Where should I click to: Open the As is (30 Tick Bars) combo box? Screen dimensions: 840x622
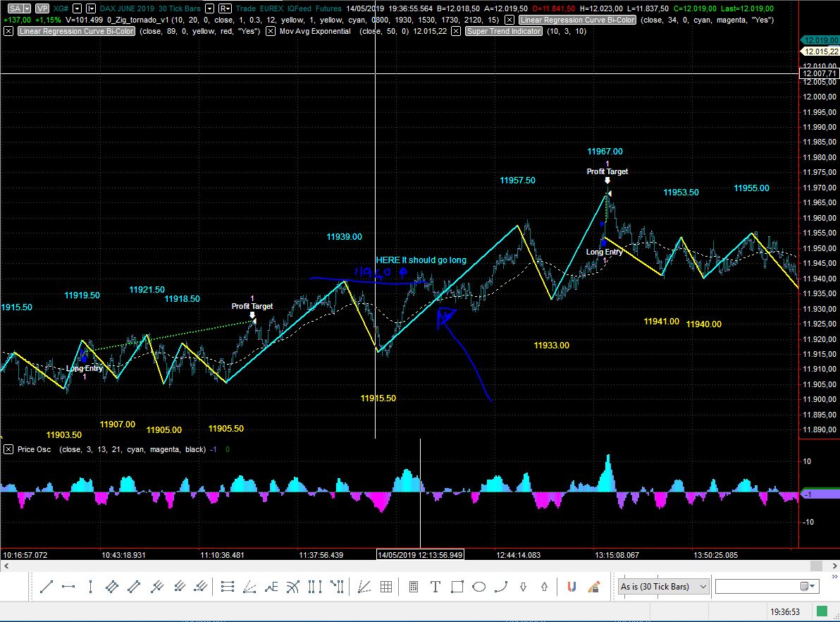663,587
